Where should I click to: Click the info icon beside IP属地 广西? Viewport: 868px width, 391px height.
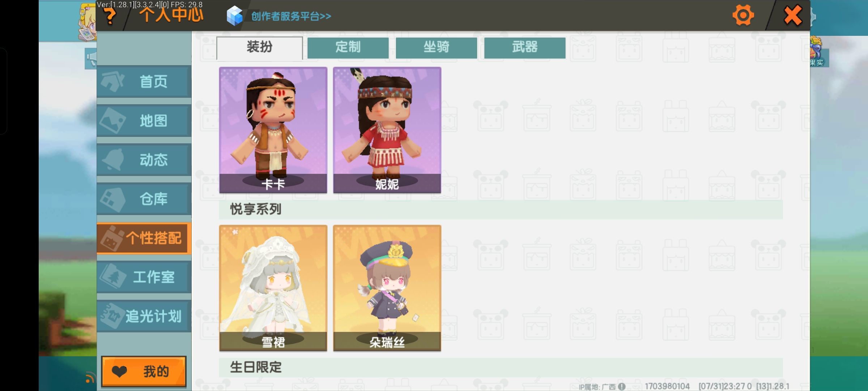622,386
